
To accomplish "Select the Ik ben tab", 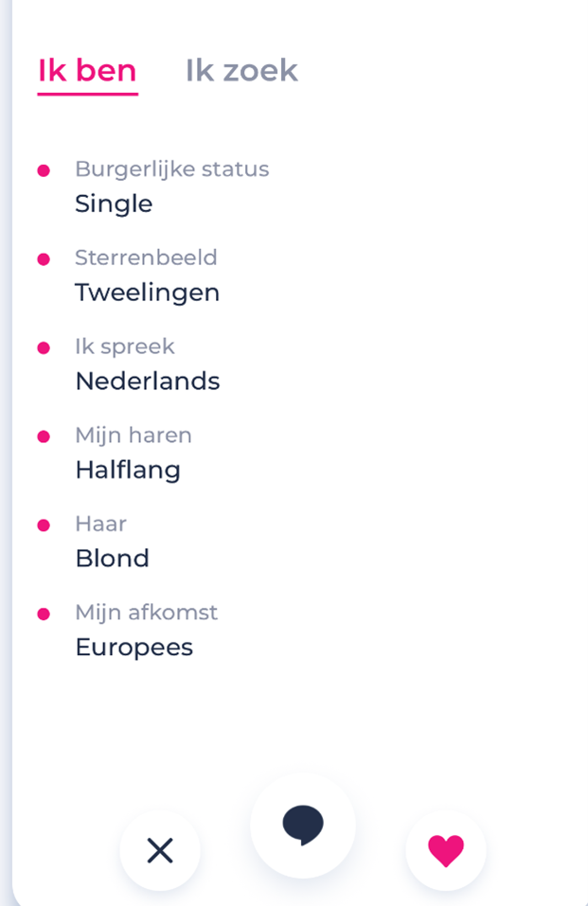I will point(87,71).
